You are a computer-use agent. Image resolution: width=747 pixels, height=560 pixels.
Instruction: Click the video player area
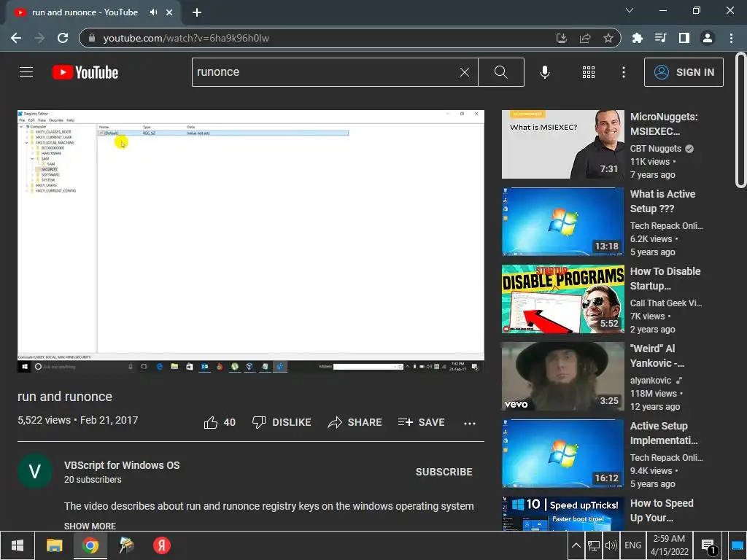(x=251, y=241)
